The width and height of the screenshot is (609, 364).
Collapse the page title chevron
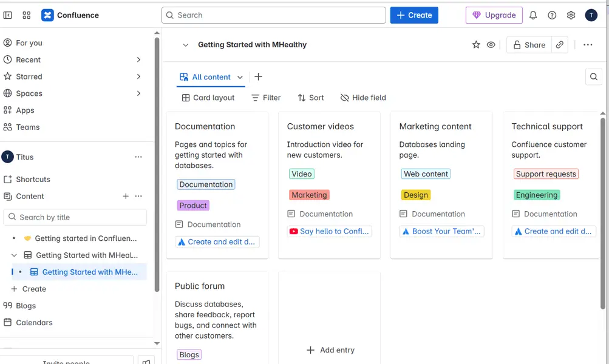point(186,45)
